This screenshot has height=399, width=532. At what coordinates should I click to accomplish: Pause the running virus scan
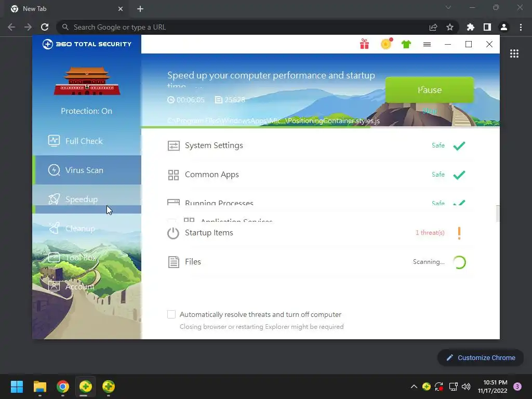point(430,90)
